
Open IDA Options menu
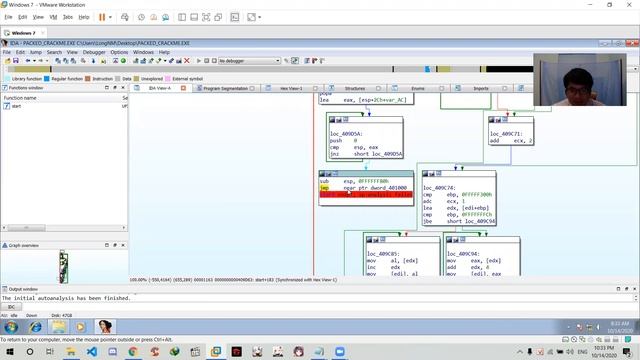coord(119,52)
